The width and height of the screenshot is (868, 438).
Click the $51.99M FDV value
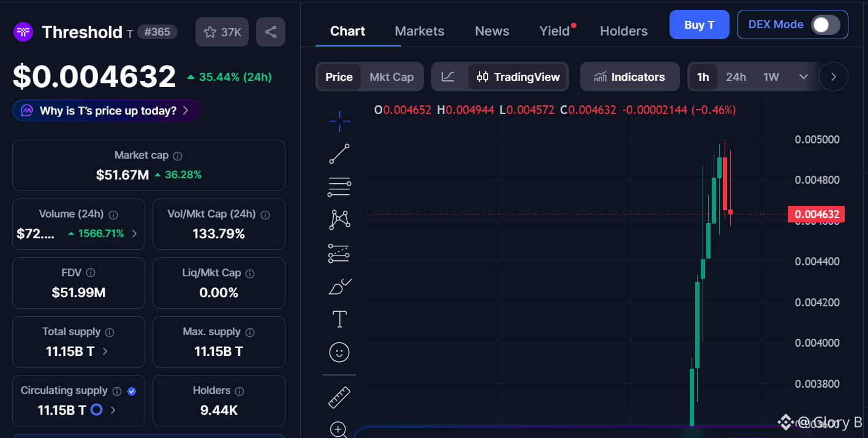(78, 293)
